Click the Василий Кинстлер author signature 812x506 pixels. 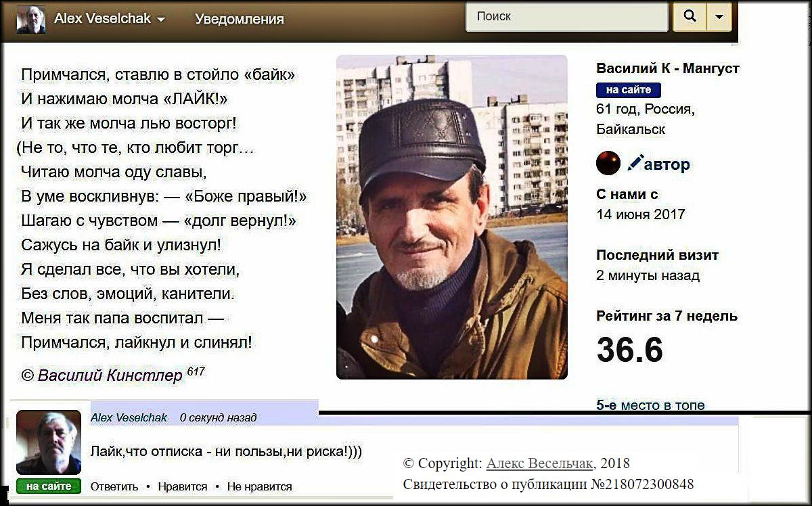110,375
